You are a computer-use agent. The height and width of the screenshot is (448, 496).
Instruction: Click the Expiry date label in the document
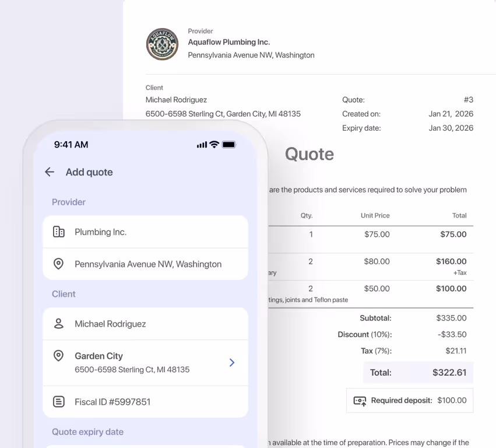coord(361,128)
